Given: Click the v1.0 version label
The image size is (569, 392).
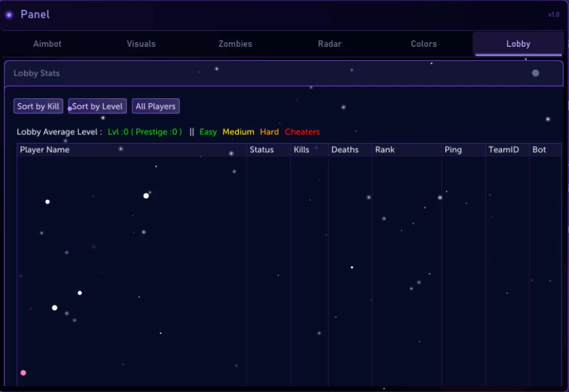Looking at the screenshot, I should tap(553, 14).
